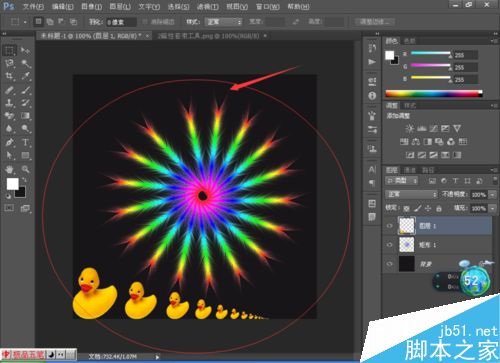Select the Magic Wand tool
The width and height of the screenshot is (500, 363).
(25, 63)
